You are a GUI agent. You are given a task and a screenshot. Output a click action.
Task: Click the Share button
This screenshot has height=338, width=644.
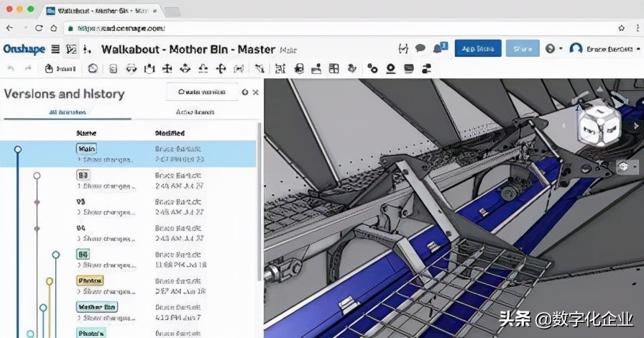pos(523,48)
